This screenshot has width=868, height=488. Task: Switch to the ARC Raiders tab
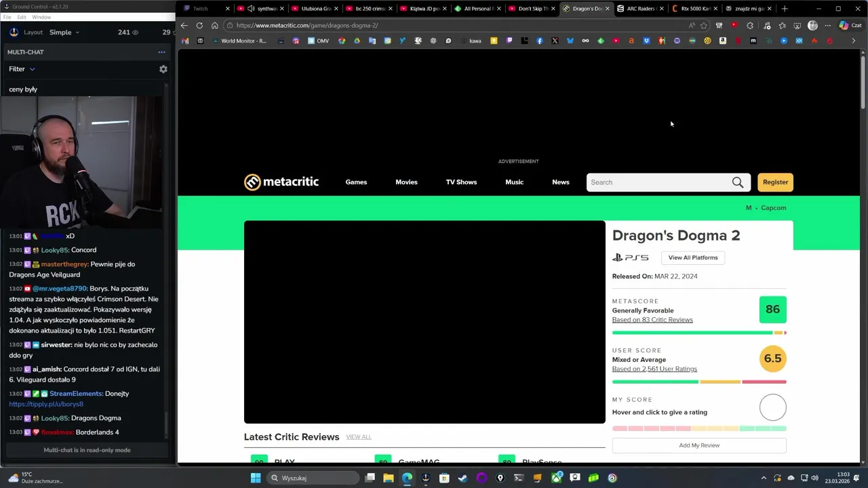640,9
